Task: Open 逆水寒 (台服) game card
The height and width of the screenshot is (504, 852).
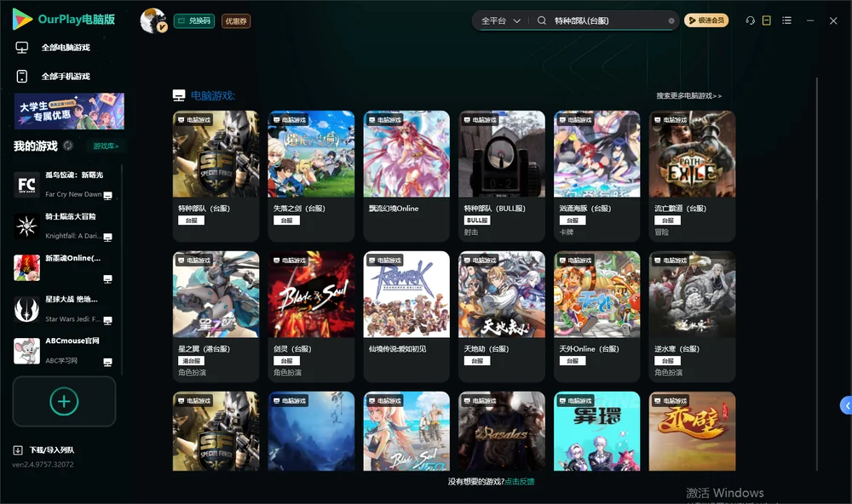Action: 692,317
